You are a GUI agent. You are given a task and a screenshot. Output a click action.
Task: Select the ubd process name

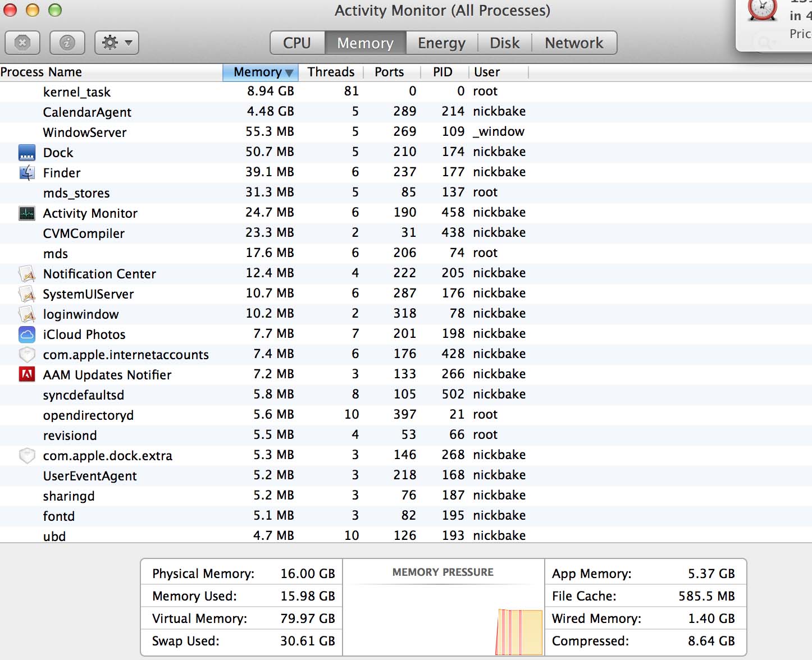click(x=54, y=537)
